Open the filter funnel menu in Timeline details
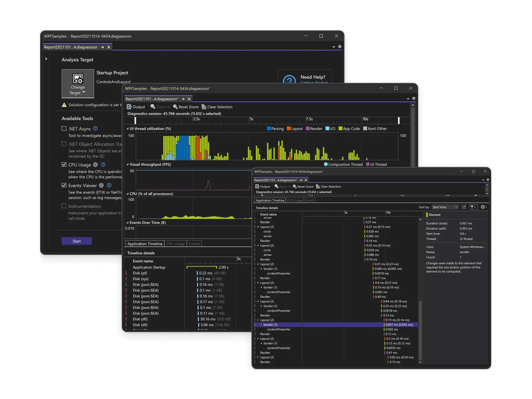532x399 pixels. (473, 207)
